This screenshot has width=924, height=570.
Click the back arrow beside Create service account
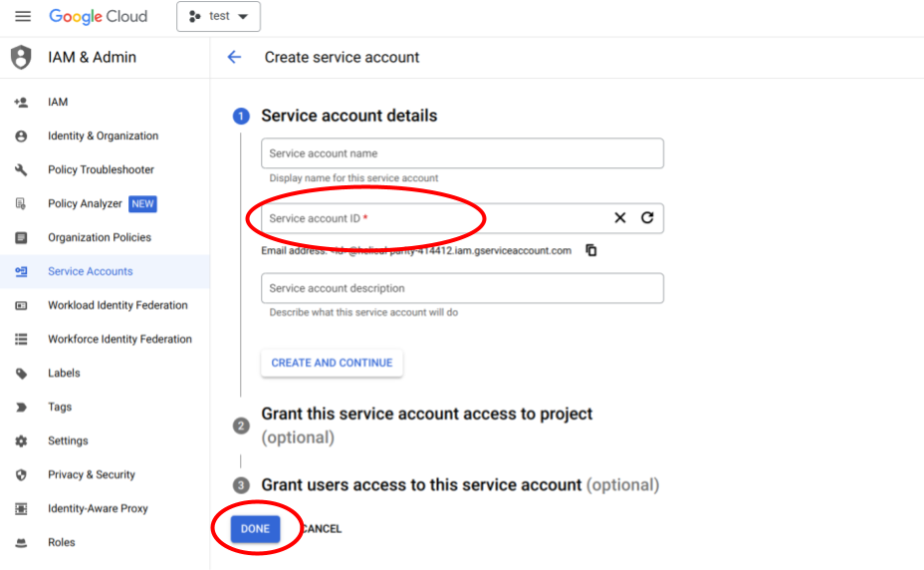(235, 58)
